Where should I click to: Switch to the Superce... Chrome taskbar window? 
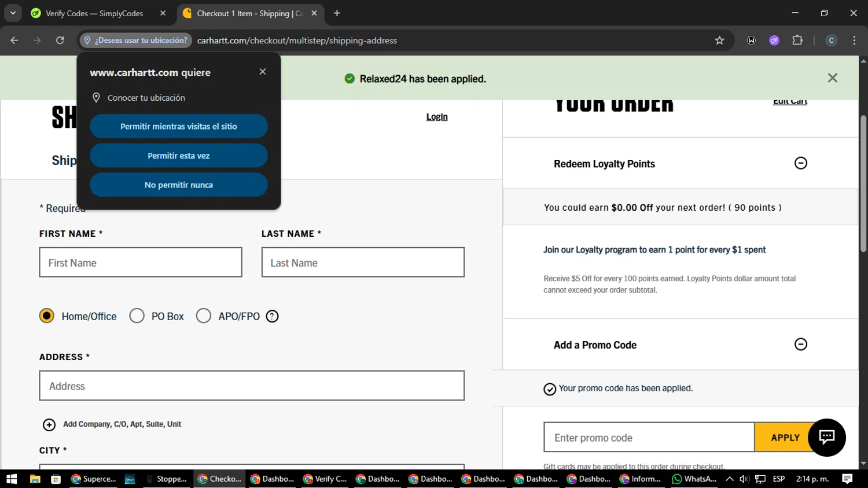(x=94, y=479)
